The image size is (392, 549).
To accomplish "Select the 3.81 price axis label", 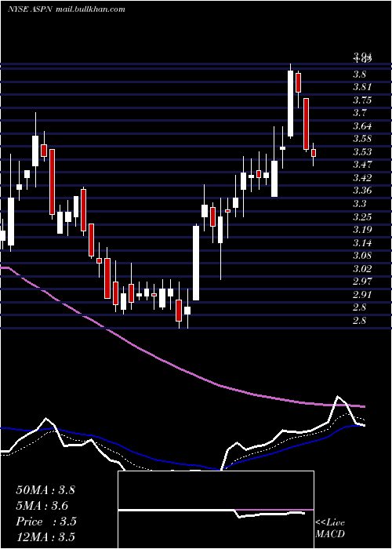I will pos(362,87).
